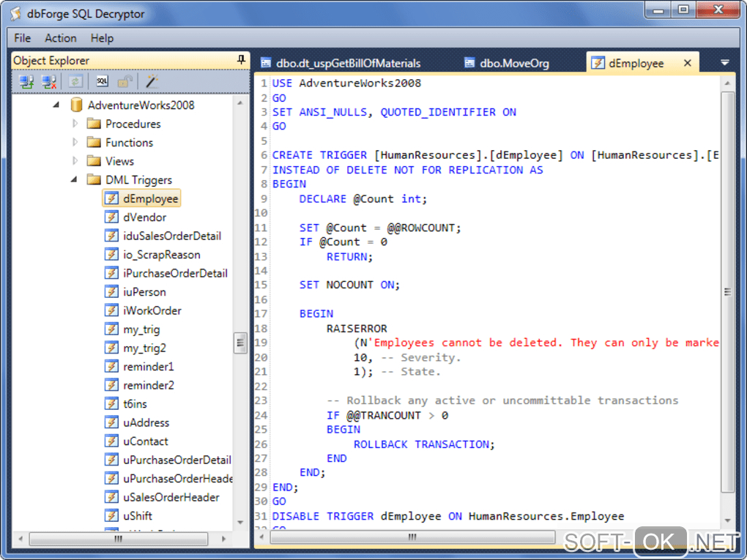
Task: Click the AdventureWorks2008 database icon
Action: point(77,105)
